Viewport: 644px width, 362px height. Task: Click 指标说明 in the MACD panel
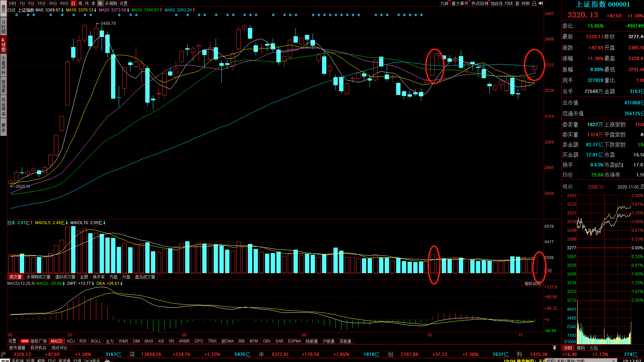(x=532, y=283)
